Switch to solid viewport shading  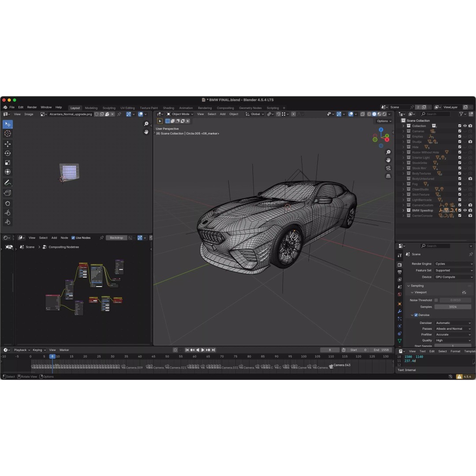click(x=374, y=114)
